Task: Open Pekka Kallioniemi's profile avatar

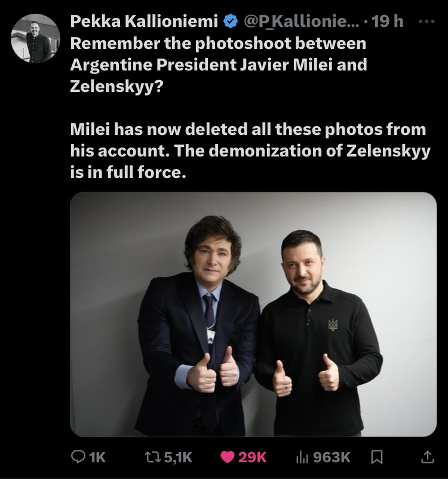Action: (35, 38)
